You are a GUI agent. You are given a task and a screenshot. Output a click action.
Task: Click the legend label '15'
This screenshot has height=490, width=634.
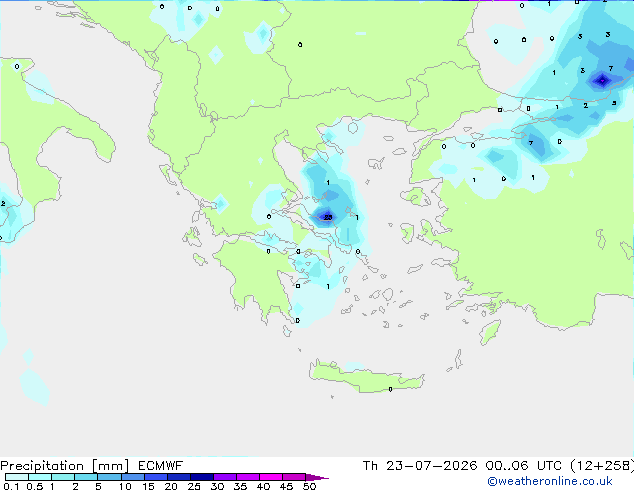pyautogui.click(x=148, y=486)
